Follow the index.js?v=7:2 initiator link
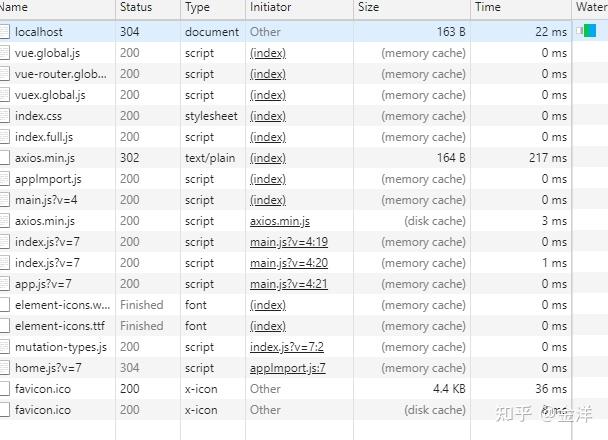608x440 pixels. (287, 347)
